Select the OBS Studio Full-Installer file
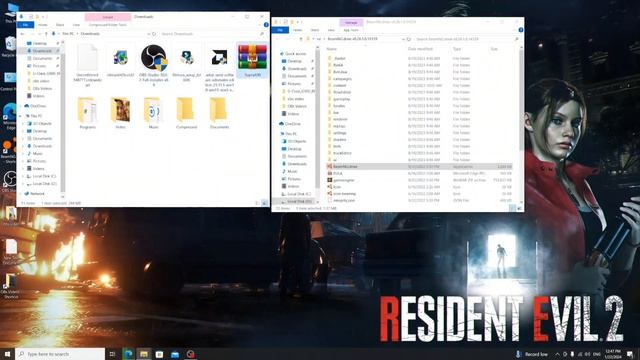This screenshot has height=360, width=640. coord(154,64)
